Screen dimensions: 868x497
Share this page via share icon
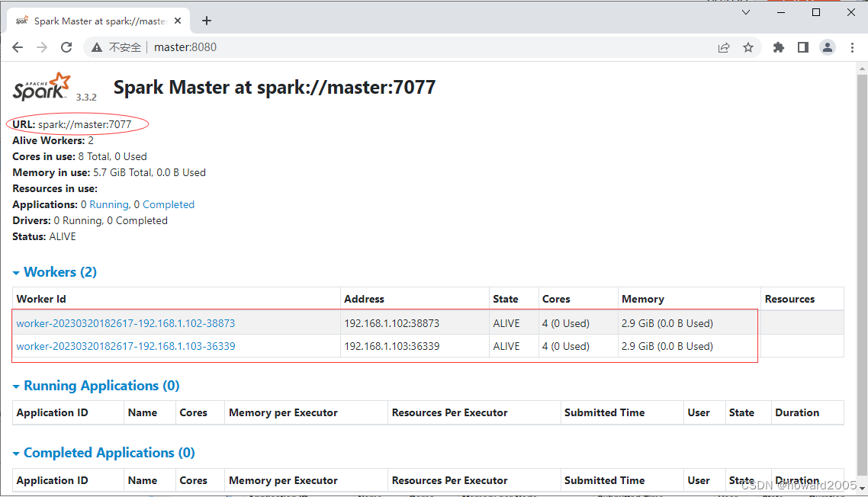724,47
